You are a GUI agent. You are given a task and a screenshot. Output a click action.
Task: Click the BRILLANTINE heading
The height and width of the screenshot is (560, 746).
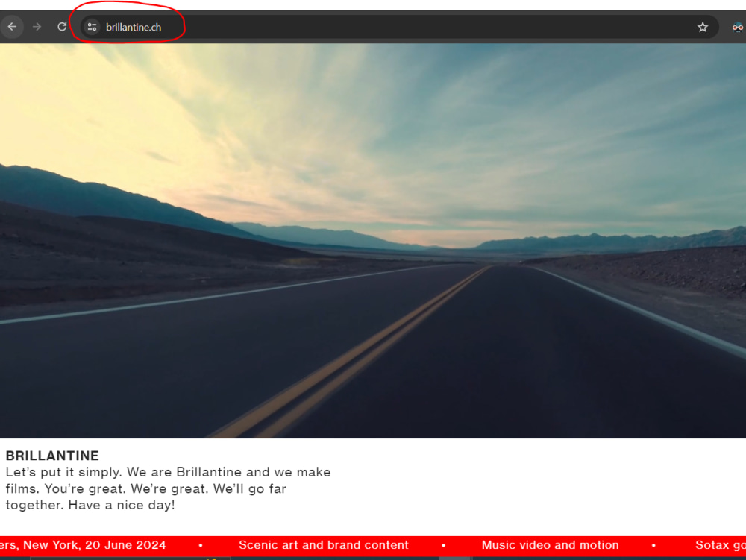click(x=52, y=456)
